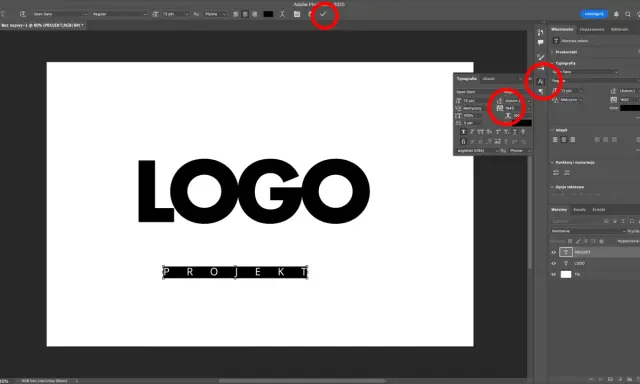Switch to the Biblioteki tab
640x384 pixels.
point(619,29)
